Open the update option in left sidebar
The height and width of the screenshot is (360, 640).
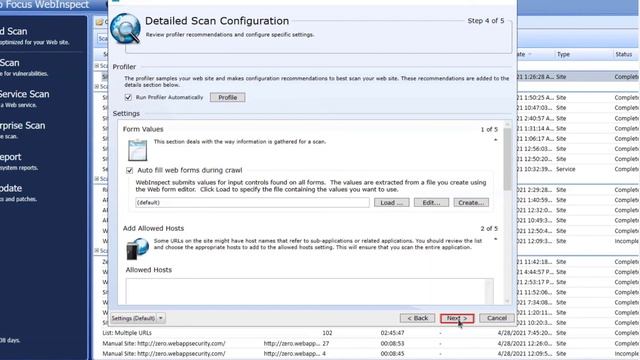point(18,192)
